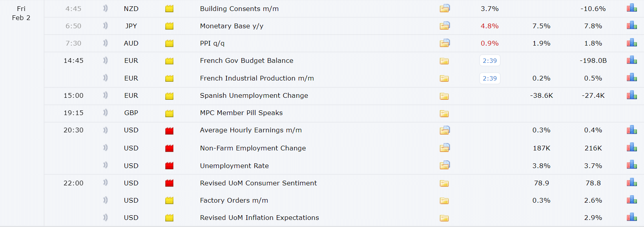
Task: Open chart icon for Revised UoM Consumer Sentiment
Action: [x=632, y=182]
